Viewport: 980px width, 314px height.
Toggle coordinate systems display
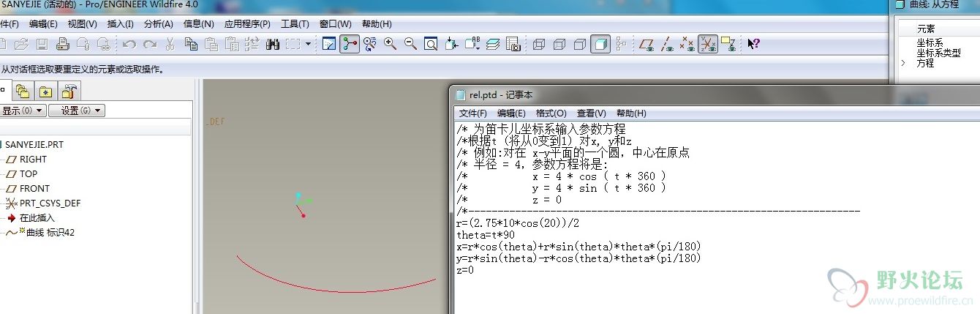(707, 44)
